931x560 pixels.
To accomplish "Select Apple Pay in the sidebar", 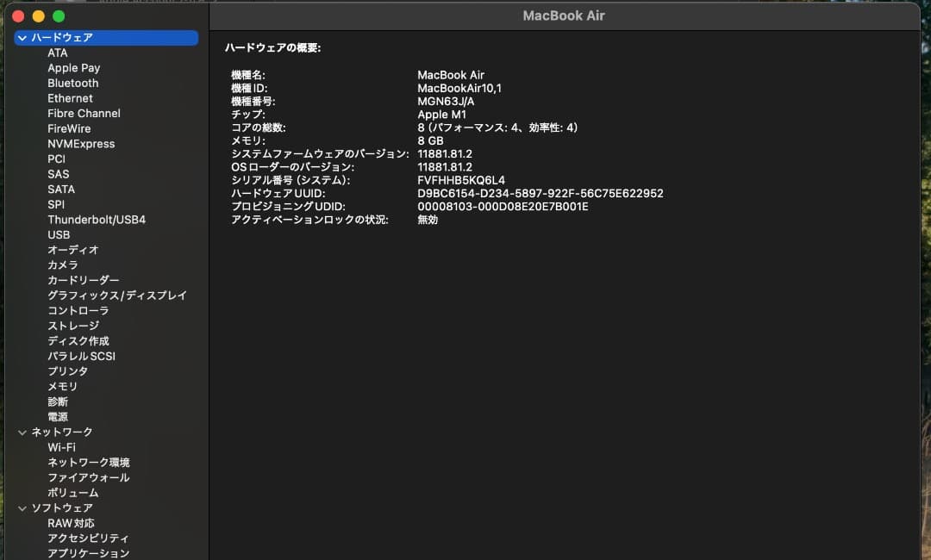I will (x=74, y=67).
